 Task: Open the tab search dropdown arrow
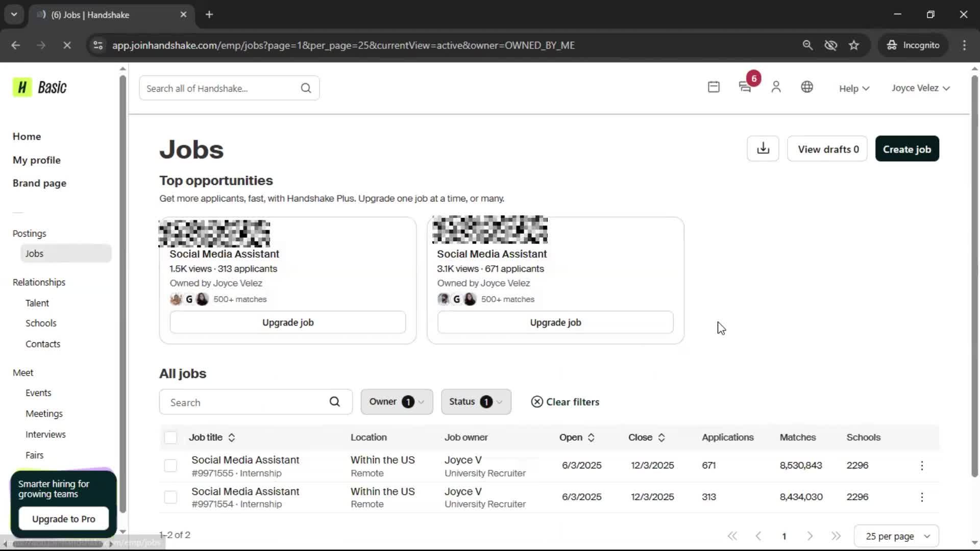pyautogui.click(x=14, y=15)
